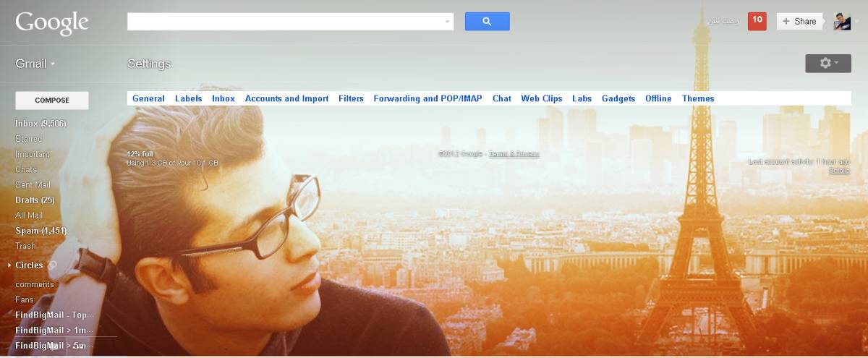Open the Inbox settings tab
Viewport: 868px width, 358px height.
224,98
